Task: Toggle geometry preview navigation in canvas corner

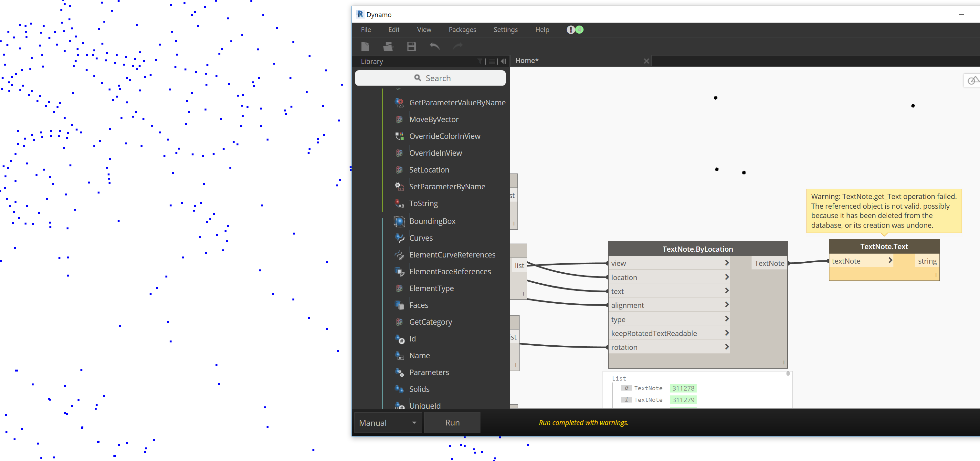Action: tap(973, 80)
